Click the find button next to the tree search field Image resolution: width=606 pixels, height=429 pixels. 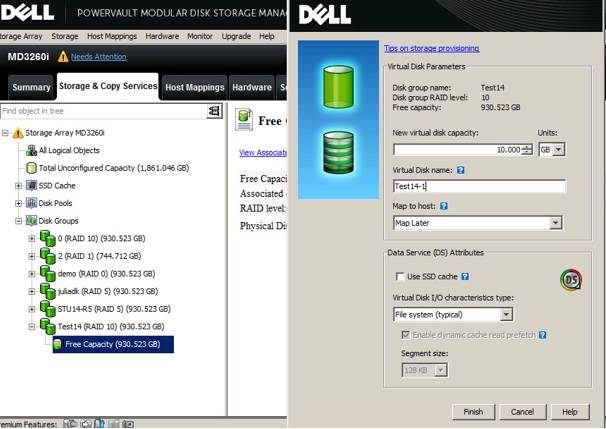[x=214, y=111]
